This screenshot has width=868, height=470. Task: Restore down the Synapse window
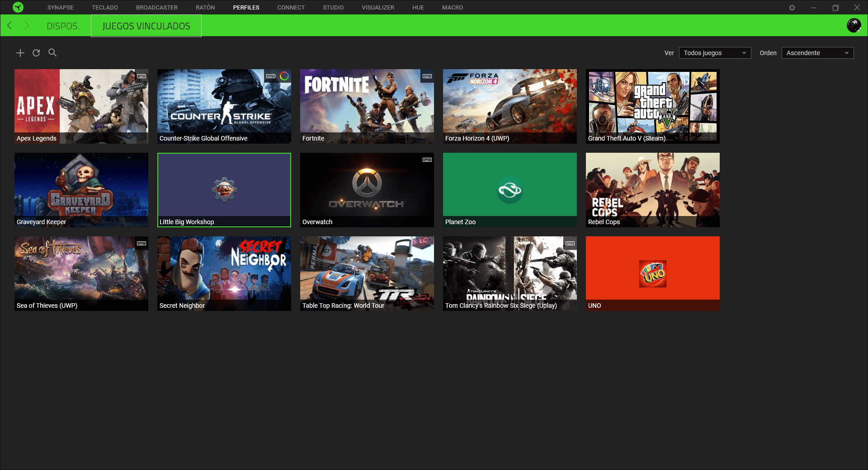[x=835, y=8]
